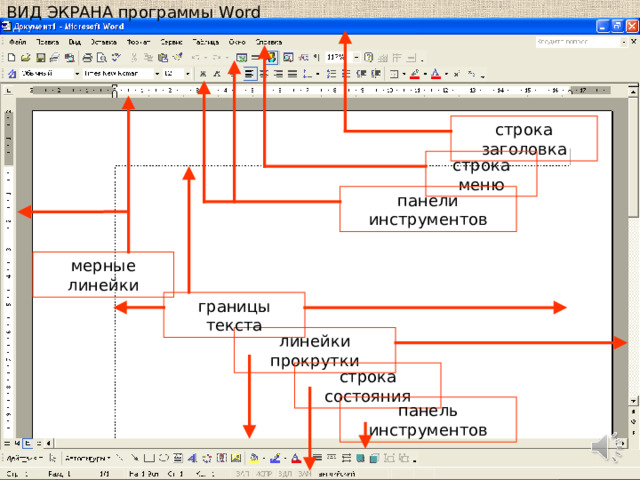The height and width of the screenshot is (480, 640).
Task: Open the Действия drawing actions menu
Action: (24, 458)
